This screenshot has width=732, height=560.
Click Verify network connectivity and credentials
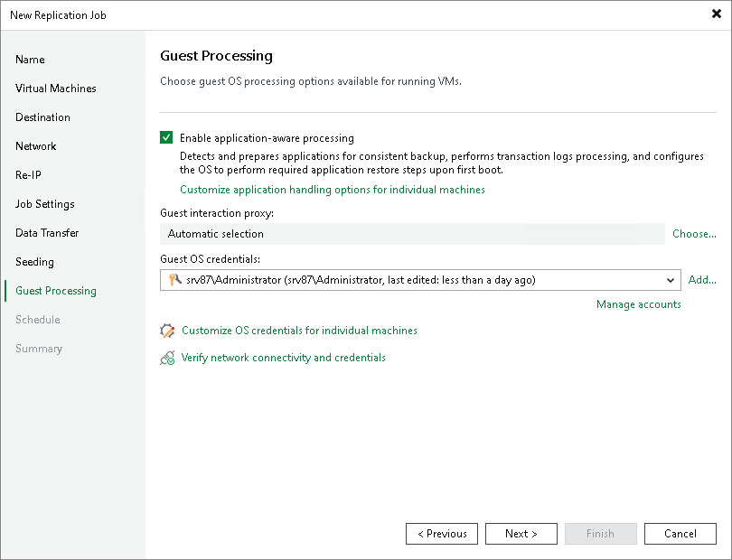(284, 358)
